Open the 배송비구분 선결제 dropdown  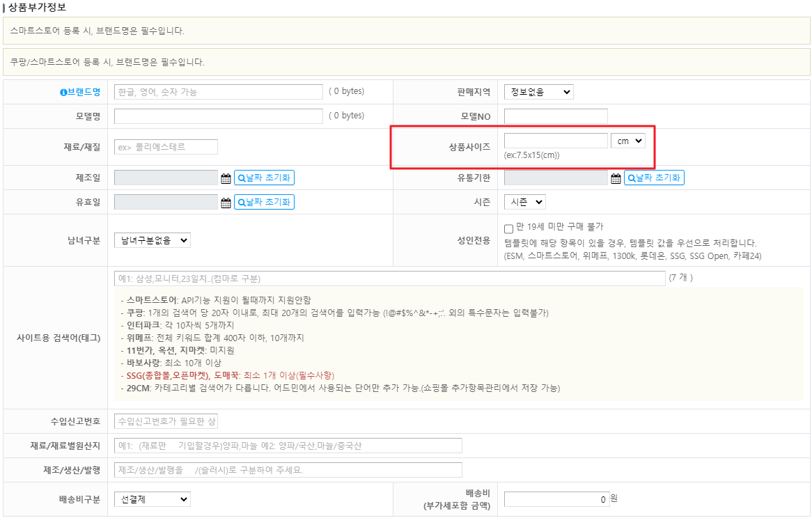point(152,499)
